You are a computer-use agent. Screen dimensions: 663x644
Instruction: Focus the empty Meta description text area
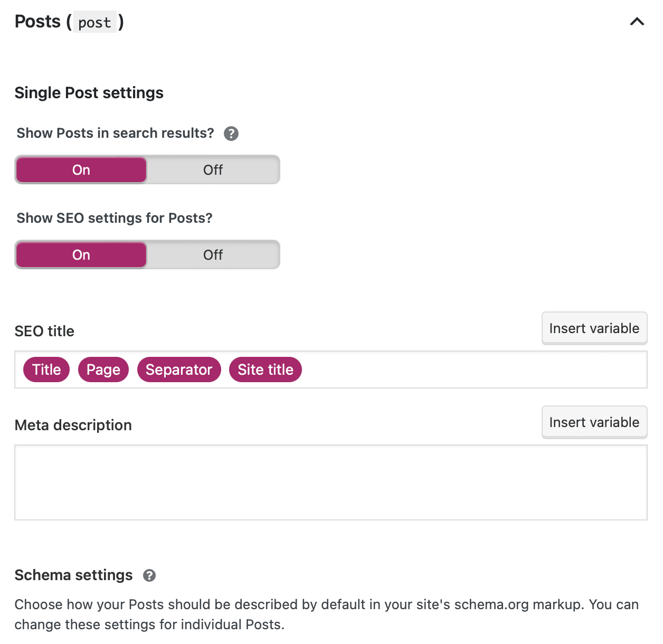tap(331, 482)
